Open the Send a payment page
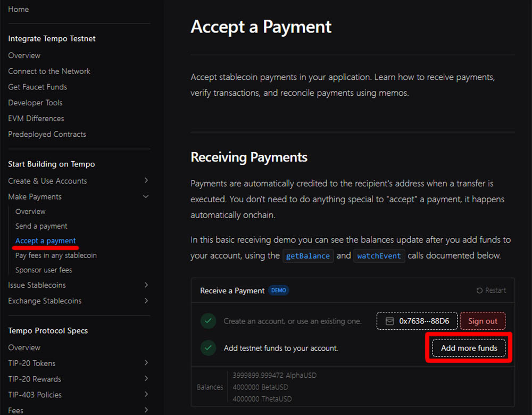The width and height of the screenshot is (532, 415). coord(41,226)
